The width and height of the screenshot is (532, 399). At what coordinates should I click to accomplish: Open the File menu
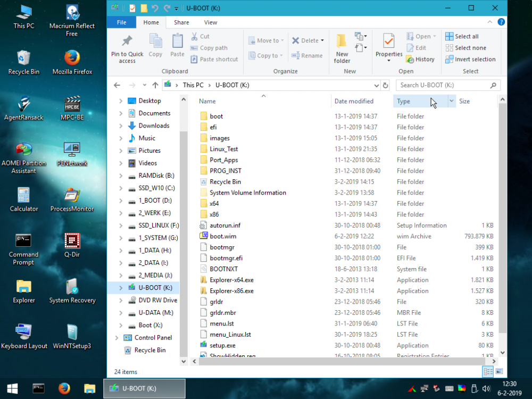[x=121, y=22]
